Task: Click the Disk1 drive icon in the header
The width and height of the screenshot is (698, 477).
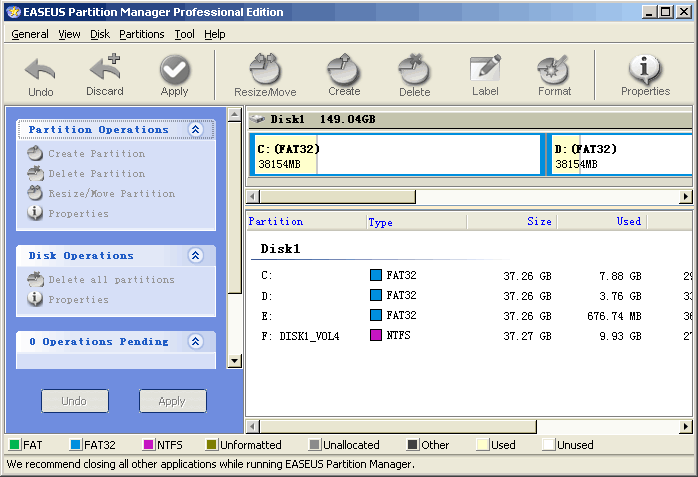Action: 257,119
